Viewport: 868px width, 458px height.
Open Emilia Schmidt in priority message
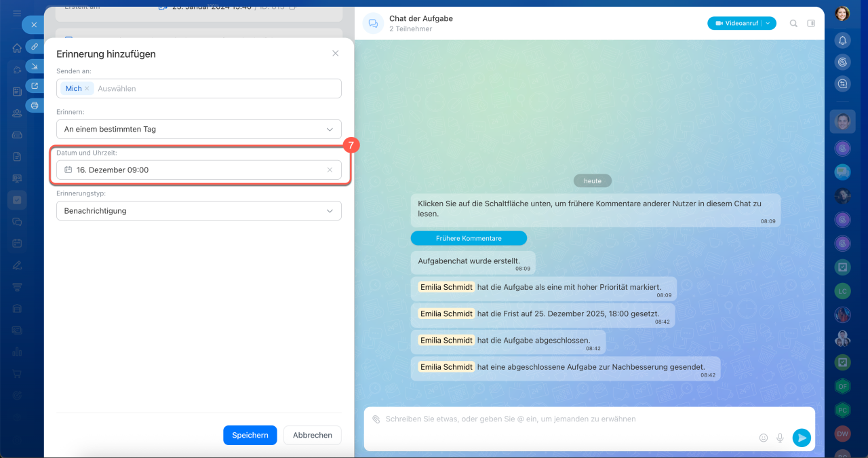[446, 287]
